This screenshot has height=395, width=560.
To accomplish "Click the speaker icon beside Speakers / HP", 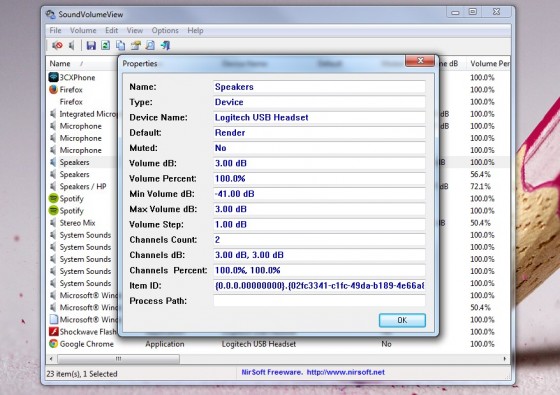I will click(53, 186).
